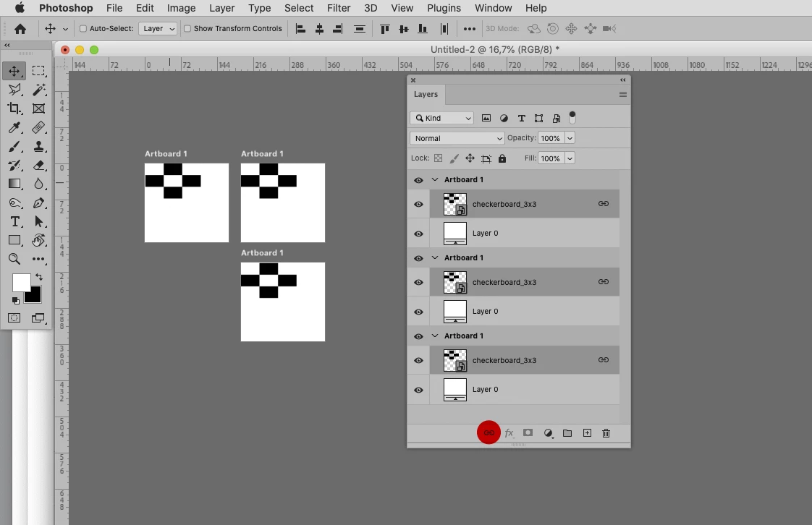Lock all layer attributes with padlock
Viewport: 812px width, 525px height.
point(502,158)
